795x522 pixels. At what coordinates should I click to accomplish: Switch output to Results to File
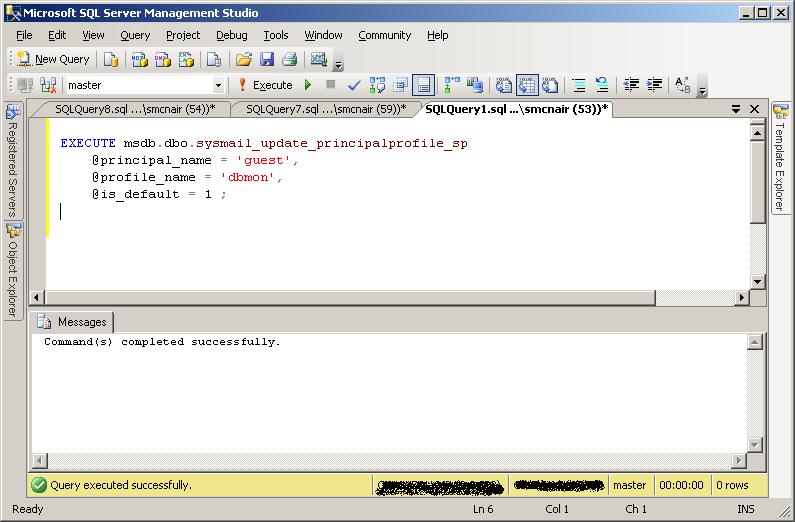550,85
